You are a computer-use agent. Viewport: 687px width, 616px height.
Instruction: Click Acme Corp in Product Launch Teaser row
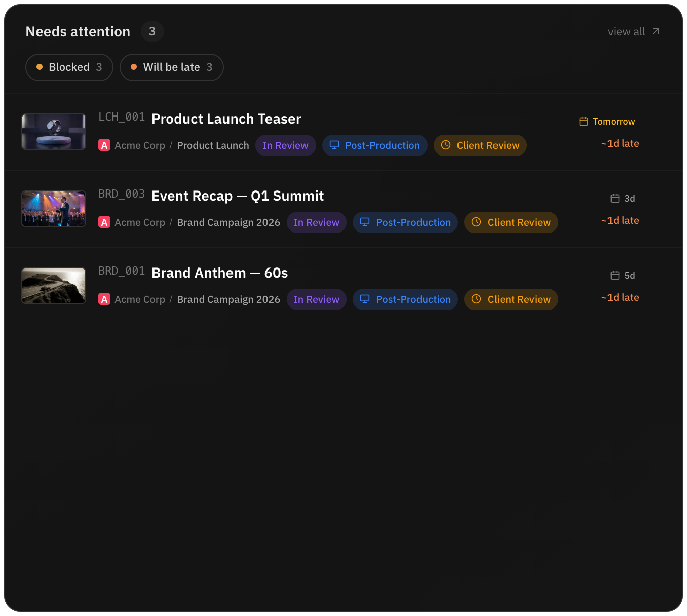(x=140, y=145)
